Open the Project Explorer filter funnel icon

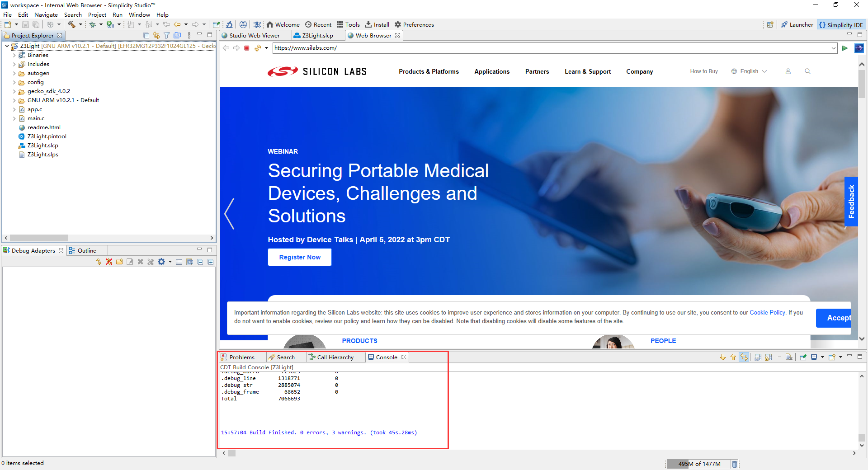coord(167,35)
